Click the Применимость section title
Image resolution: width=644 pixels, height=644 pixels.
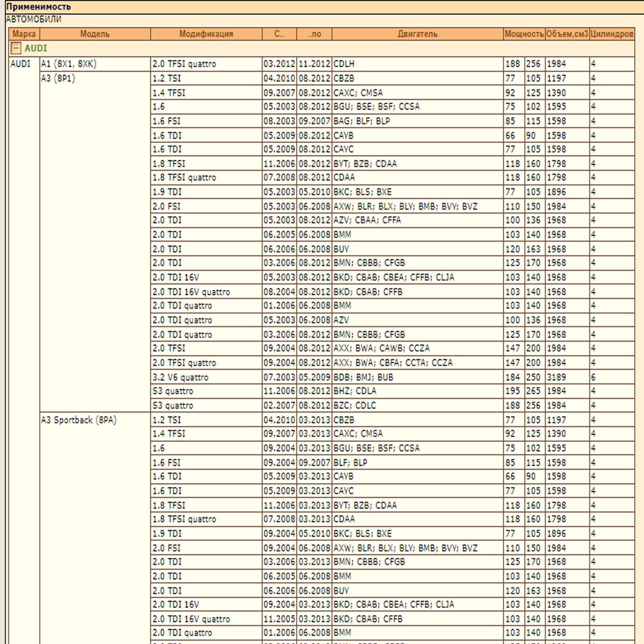[x=39, y=7]
